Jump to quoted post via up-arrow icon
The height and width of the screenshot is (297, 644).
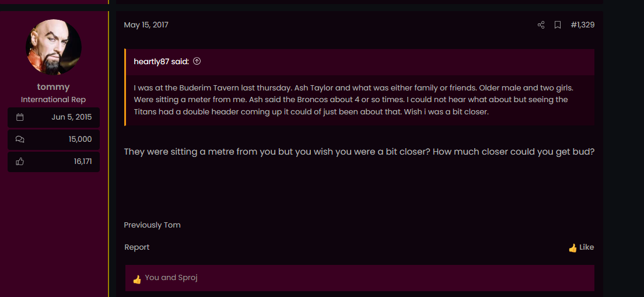(197, 61)
